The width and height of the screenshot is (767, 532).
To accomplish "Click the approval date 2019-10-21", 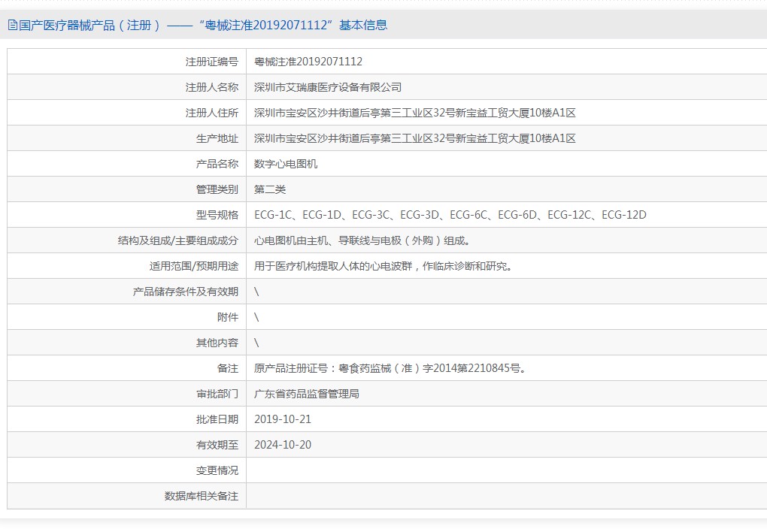I will tap(283, 419).
